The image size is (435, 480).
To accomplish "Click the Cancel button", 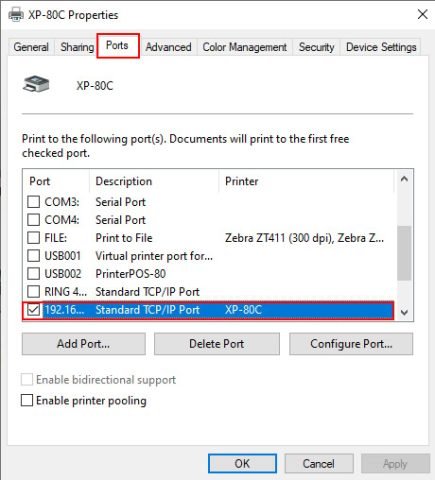I will click(319, 464).
